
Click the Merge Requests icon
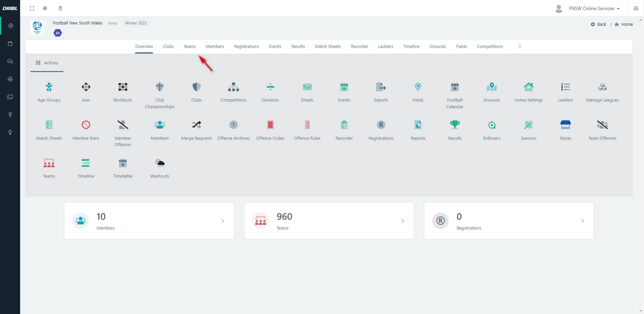(x=197, y=130)
